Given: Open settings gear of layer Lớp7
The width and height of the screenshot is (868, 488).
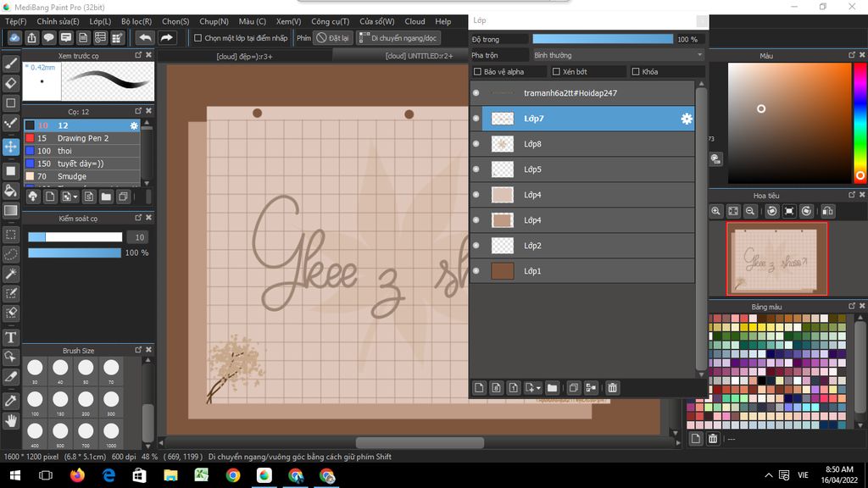Looking at the screenshot, I should (x=687, y=119).
